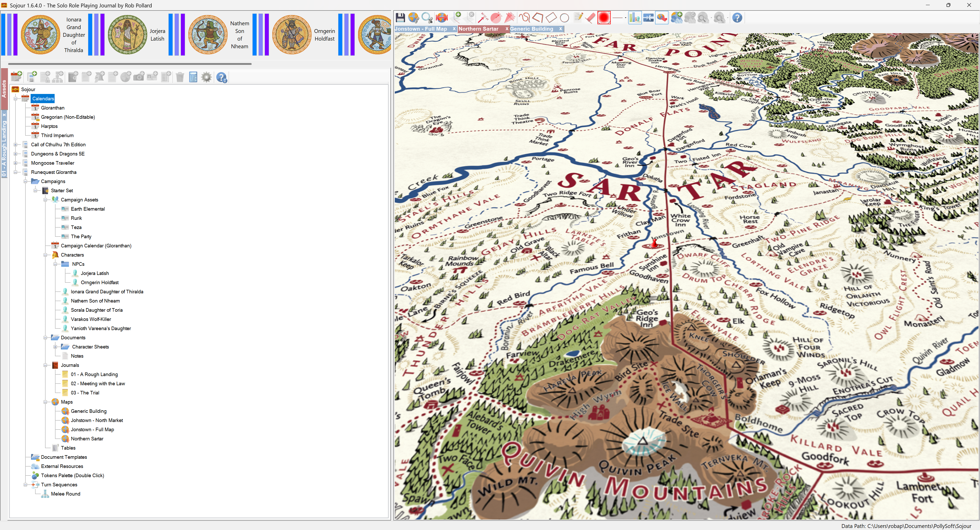This screenshot has width=980, height=530.
Task: Click the add calendar icon
Action: coord(16,77)
